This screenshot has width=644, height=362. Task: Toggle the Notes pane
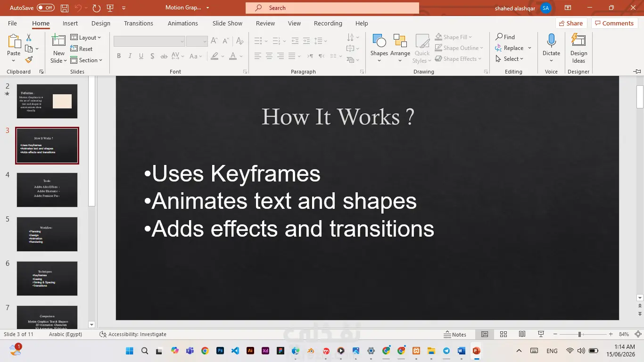[455, 334]
